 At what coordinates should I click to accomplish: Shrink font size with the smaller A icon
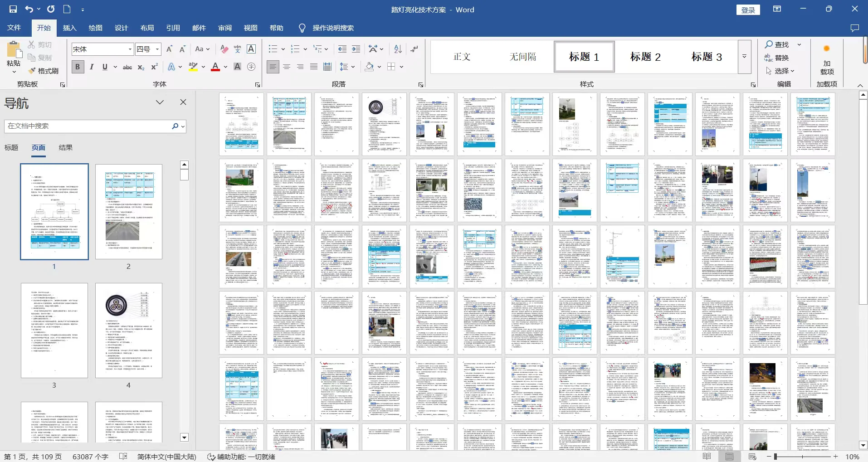pos(182,49)
